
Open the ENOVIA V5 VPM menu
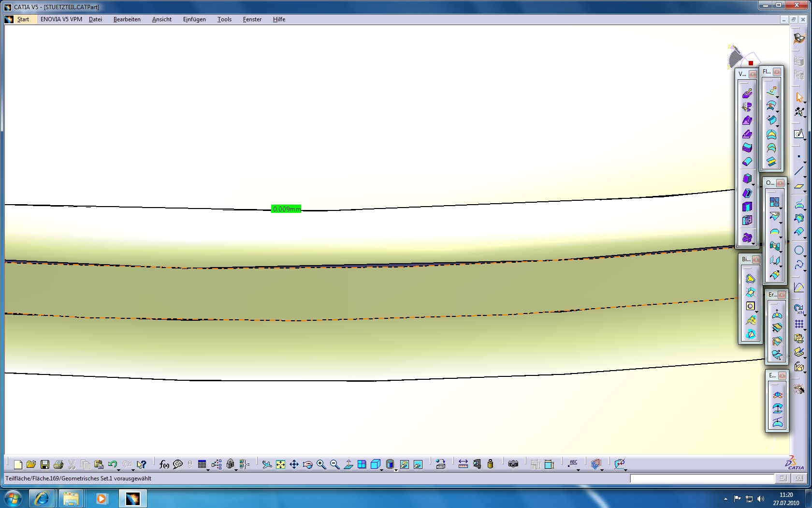61,19
